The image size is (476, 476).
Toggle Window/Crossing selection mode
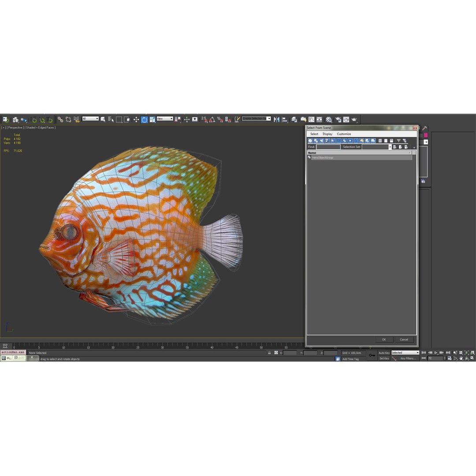(x=126, y=119)
